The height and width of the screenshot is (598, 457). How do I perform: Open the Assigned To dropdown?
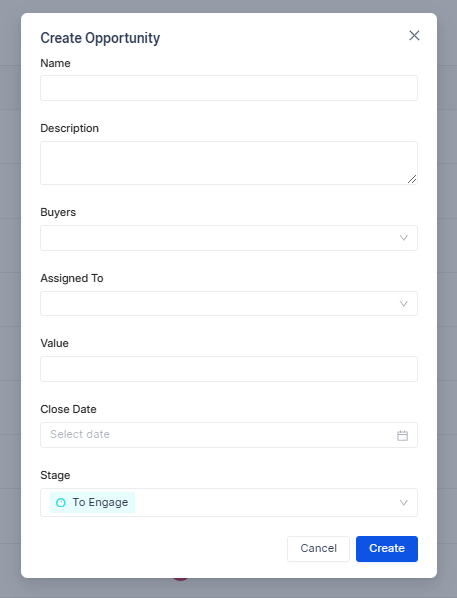229,304
